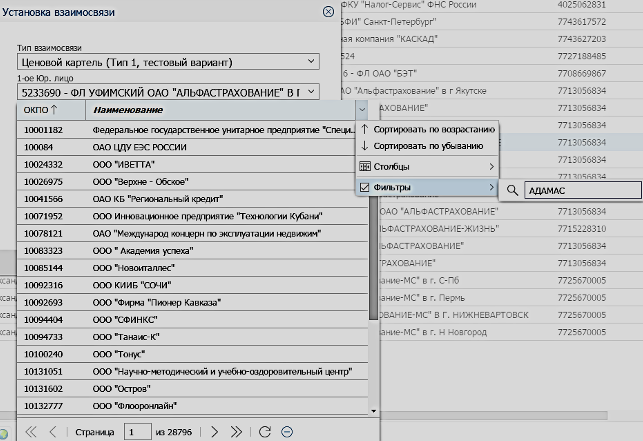643x441 pixels.
Task: Expand the 1-ое Юр. лицо combo box
Action: [311, 91]
